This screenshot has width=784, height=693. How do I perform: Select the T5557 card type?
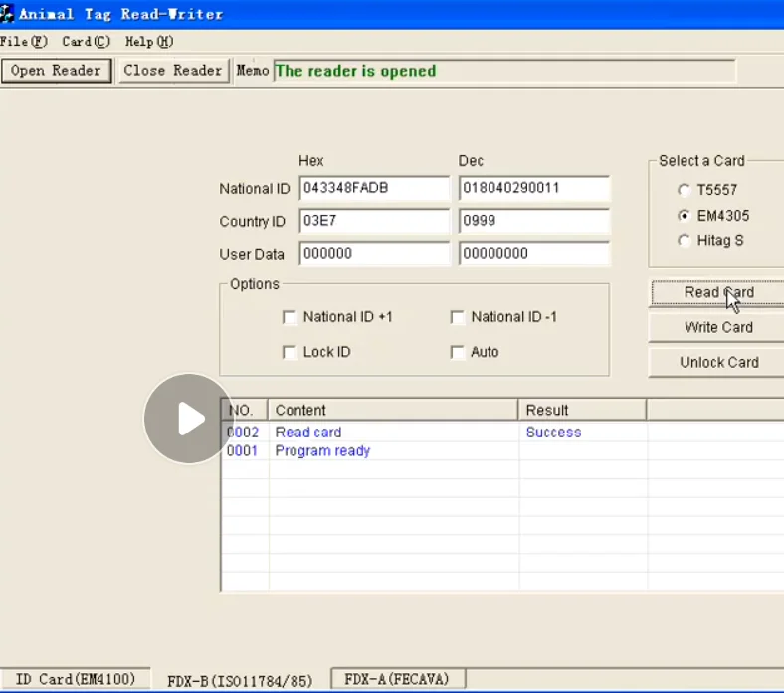coord(684,190)
